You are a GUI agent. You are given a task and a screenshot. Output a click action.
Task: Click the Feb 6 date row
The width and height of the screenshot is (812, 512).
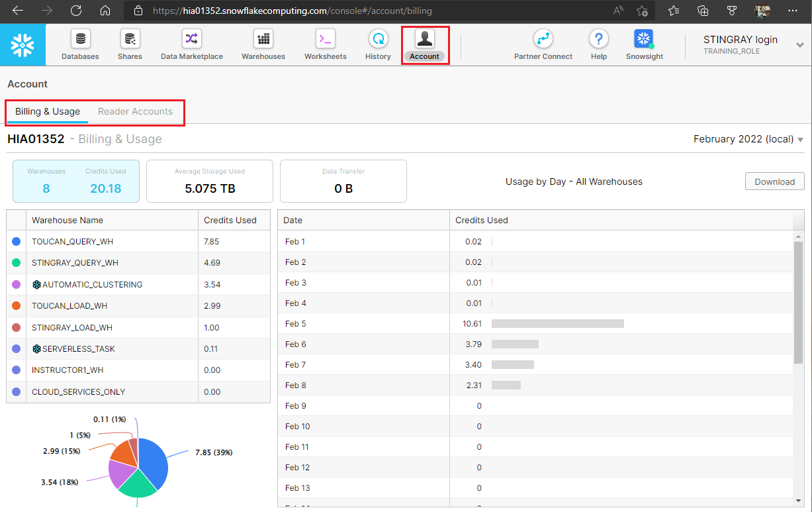535,344
